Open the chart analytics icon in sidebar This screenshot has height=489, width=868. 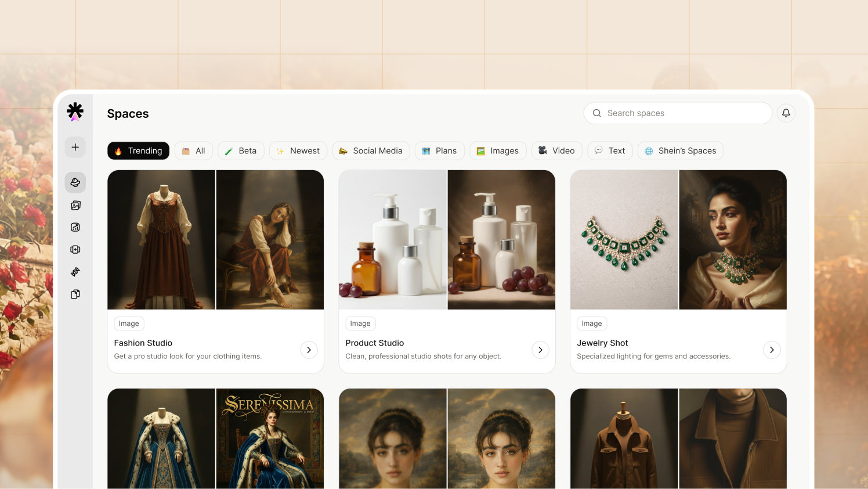point(75,227)
